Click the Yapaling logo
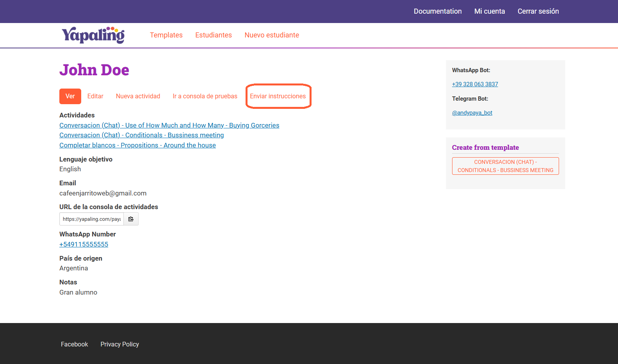618x364 pixels. coord(93,35)
